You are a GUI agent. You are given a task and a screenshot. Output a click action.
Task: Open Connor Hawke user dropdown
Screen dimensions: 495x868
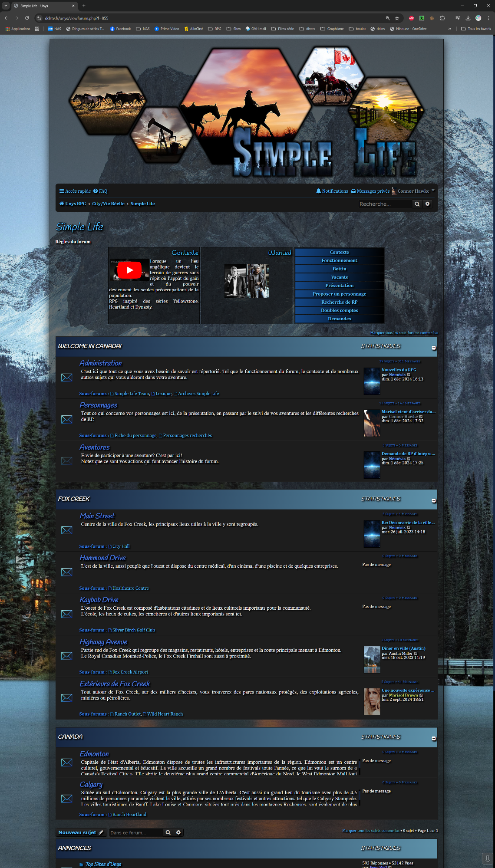click(413, 191)
